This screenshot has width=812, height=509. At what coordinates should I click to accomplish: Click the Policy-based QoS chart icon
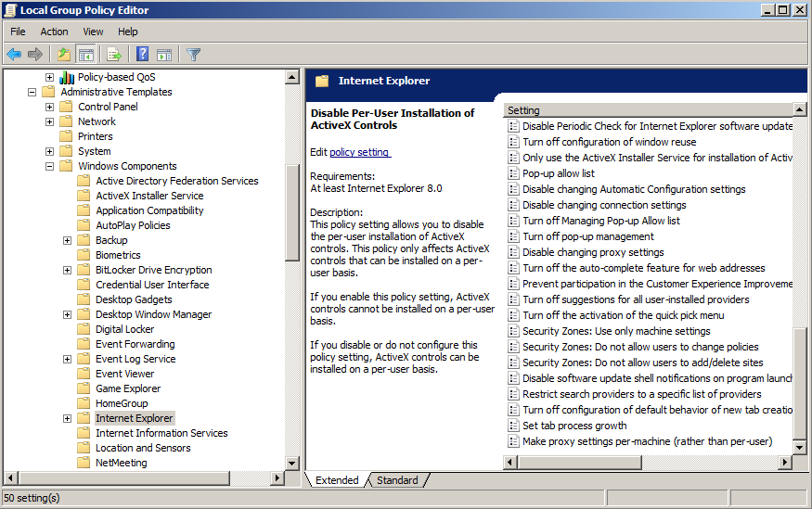pyautogui.click(x=67, y=77)
